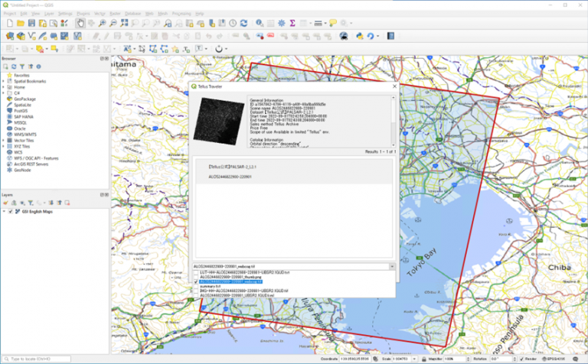The image size is (588, 364).
Task: Click Filter Legend icon in Layers panel
Action: point(31,203)
